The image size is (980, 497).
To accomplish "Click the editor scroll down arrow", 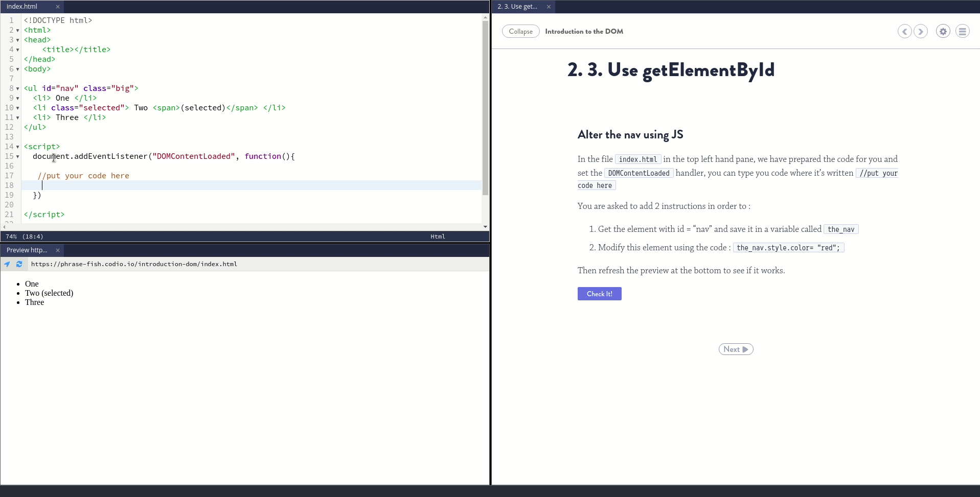I will [485, 227].
